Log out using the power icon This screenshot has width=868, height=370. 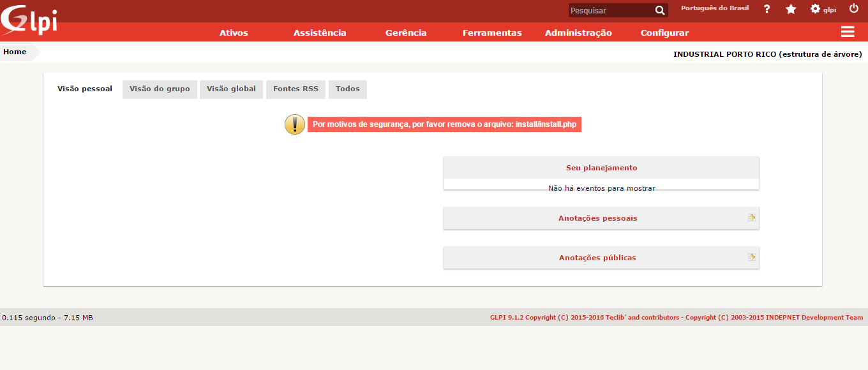click(x=854, y=8)
